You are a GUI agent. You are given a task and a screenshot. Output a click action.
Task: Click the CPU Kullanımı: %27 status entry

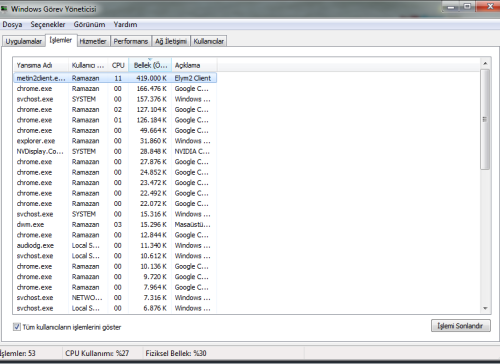(97, 353)
